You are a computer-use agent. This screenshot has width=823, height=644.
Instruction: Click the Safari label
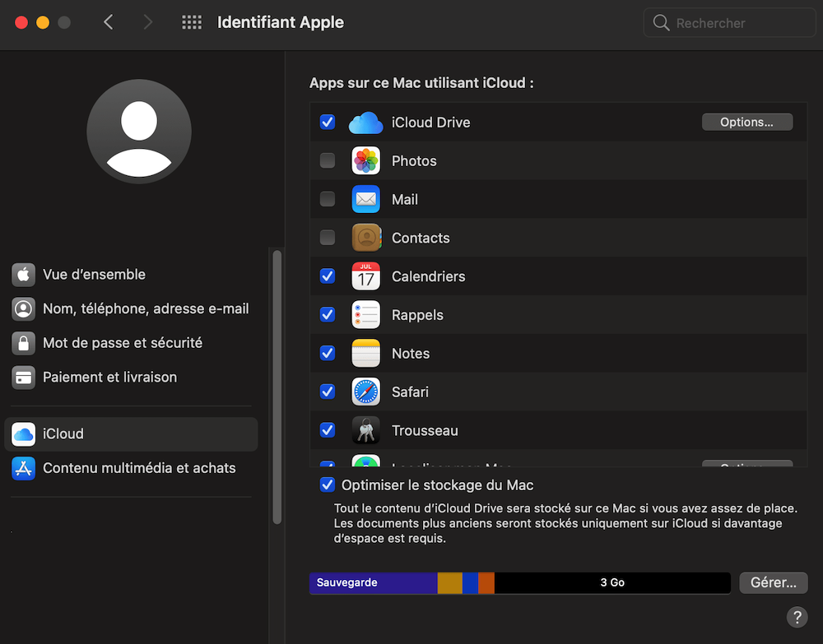[410, 391]
